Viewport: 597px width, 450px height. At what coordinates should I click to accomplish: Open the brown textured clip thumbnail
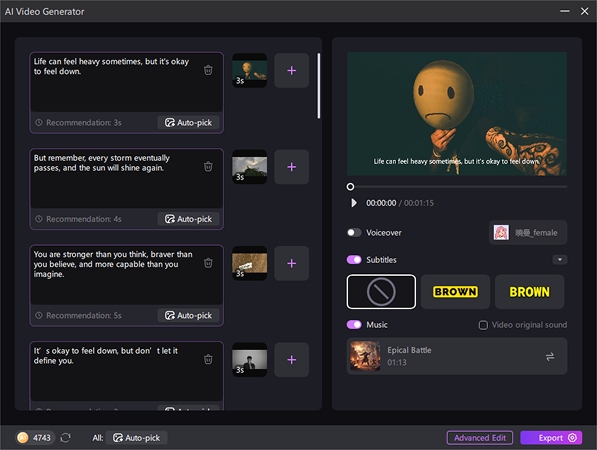coord(250,263)
